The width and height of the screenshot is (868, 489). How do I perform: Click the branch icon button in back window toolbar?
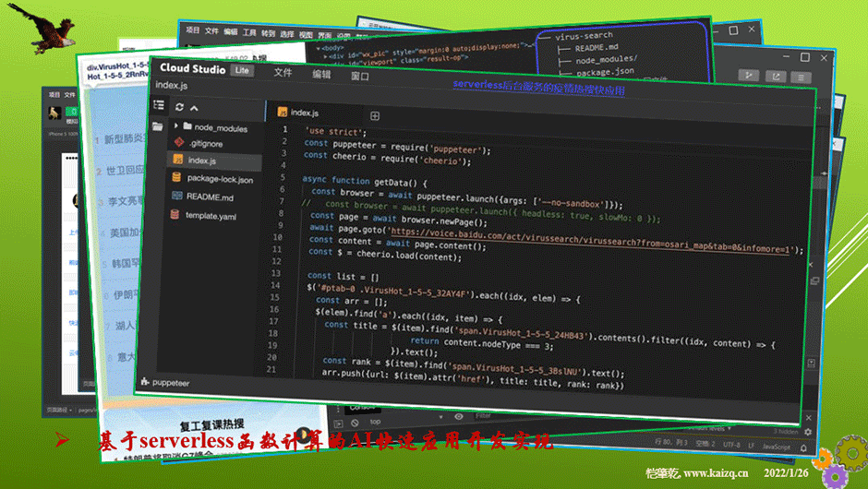tap(749, 76)
